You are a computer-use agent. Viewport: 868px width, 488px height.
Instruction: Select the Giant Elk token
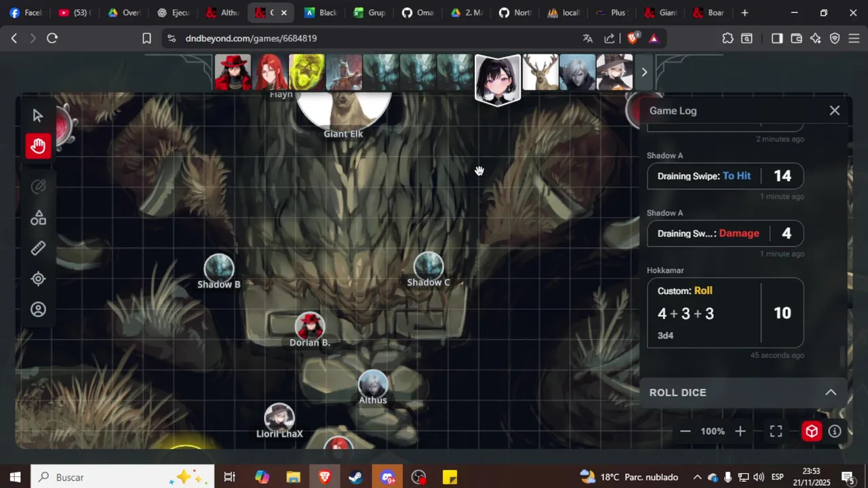(x=344, y=110)
